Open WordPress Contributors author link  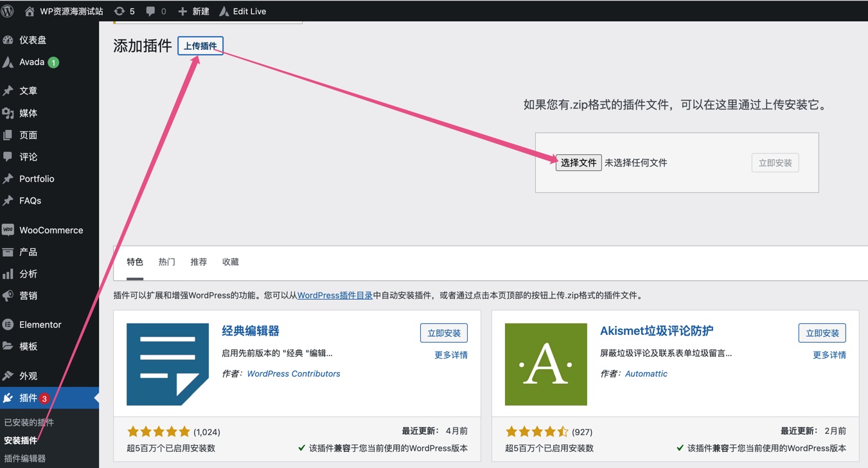[294, 373]
